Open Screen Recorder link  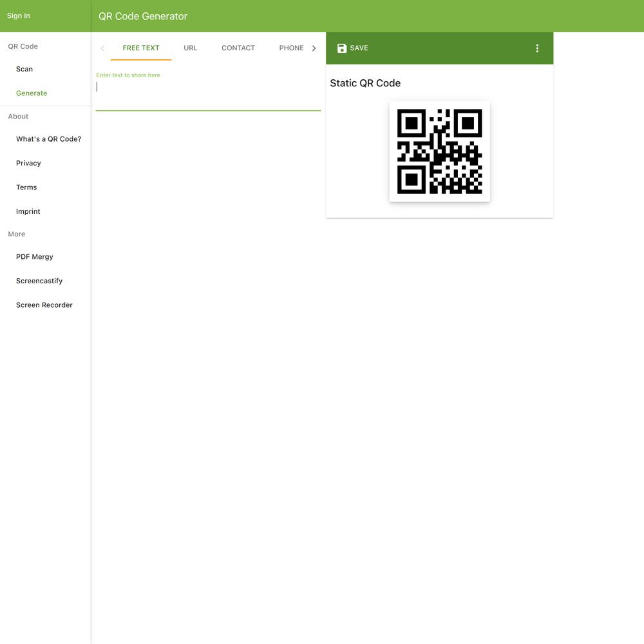[x=45, y=305]
